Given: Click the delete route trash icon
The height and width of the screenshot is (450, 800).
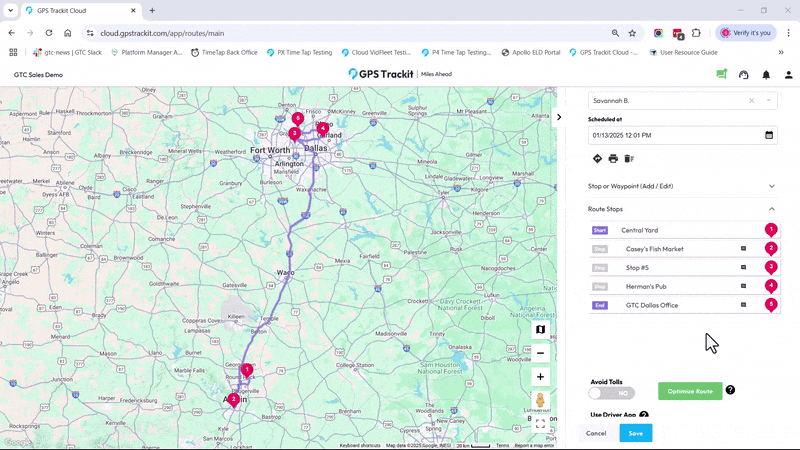Looking at the screenshot, I should (x=629, y=159).
